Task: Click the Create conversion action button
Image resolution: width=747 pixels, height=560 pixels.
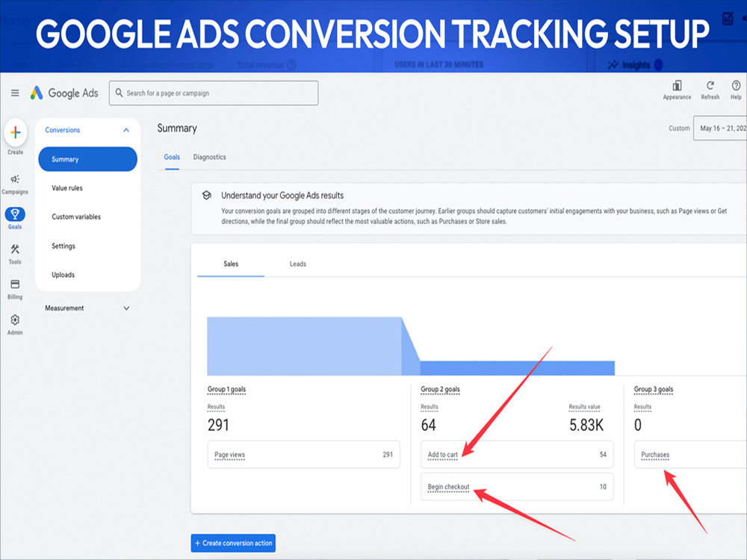Action: point(232,543)
